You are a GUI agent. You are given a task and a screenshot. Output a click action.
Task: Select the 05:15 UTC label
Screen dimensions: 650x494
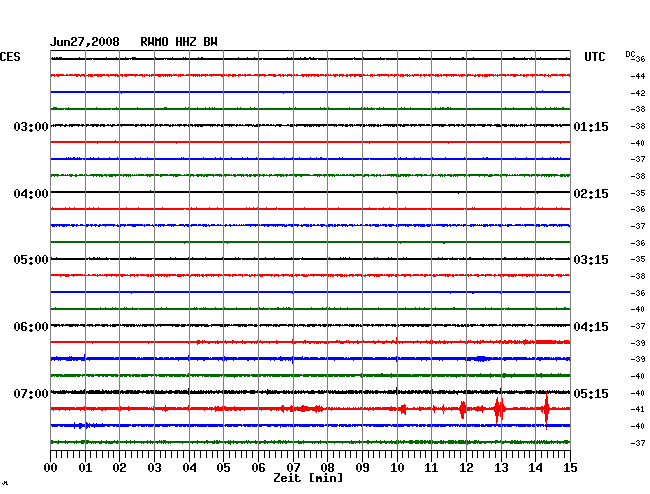591,393
